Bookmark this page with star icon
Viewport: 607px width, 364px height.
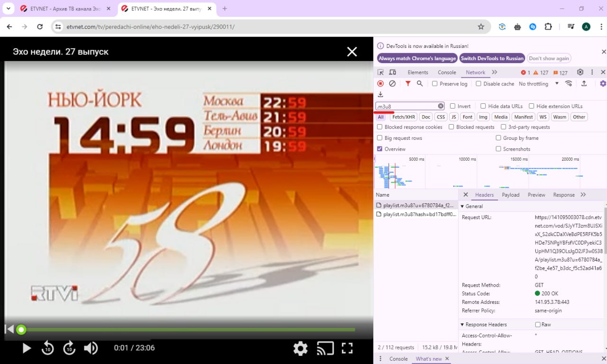(x=481, y=27)
